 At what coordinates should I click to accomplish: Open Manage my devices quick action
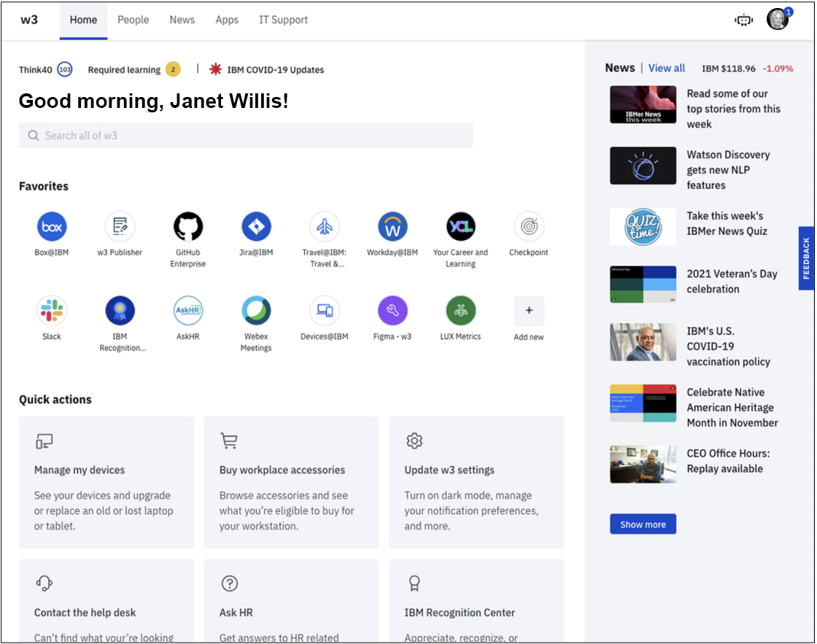point(107,483)
